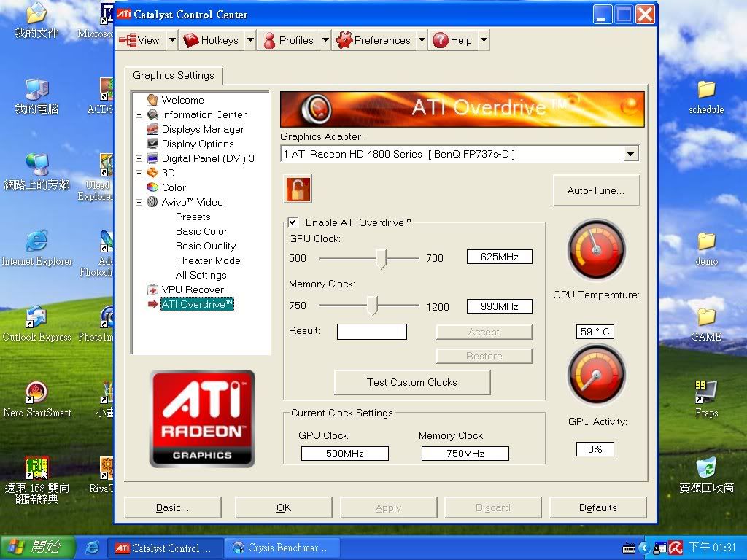Select the ATI Overdrive red arrow icon

click(x=152, y=304)
